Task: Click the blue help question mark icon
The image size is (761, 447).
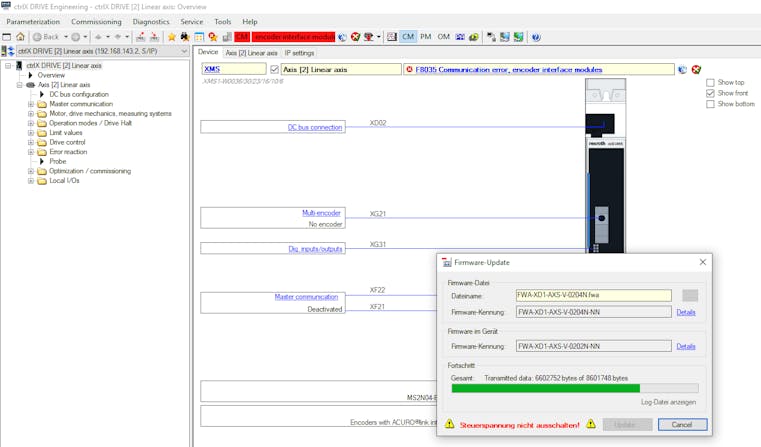Action: point(536,37)
